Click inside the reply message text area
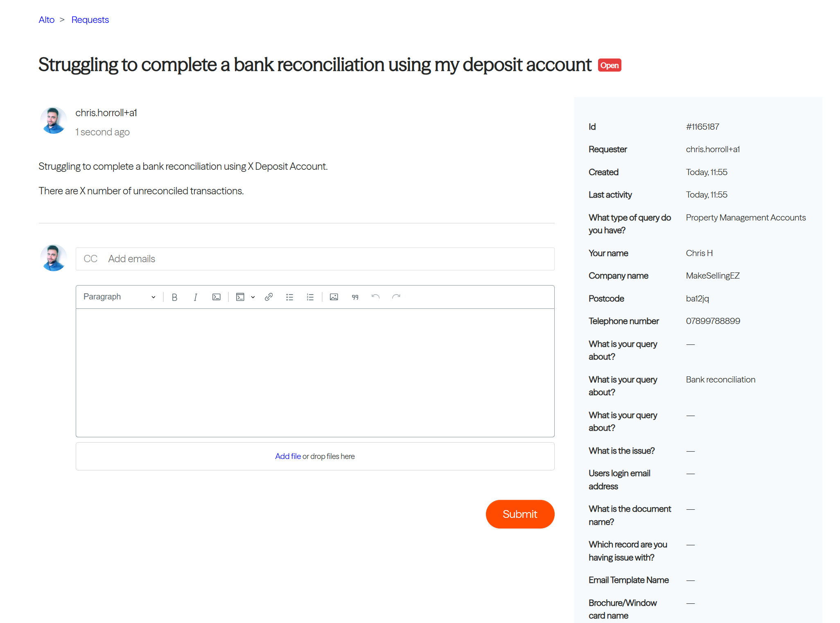 pos(315,373)
